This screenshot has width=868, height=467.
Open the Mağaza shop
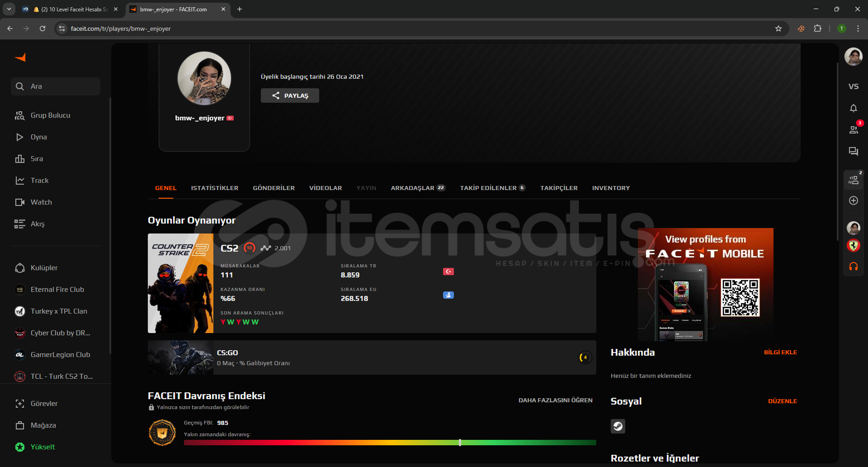(43, 425)
